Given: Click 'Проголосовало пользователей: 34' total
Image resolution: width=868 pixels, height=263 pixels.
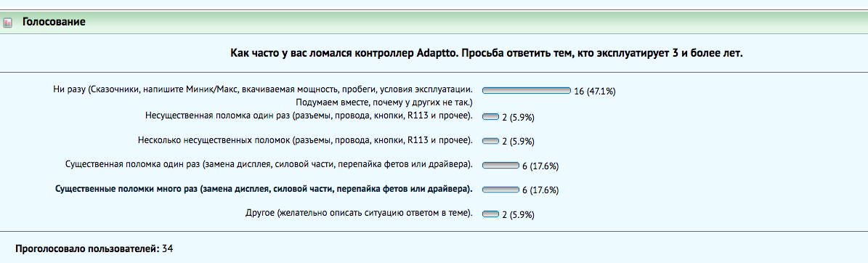Looking at the screenshot, I should pyautogui.click(x=94, y=248).
